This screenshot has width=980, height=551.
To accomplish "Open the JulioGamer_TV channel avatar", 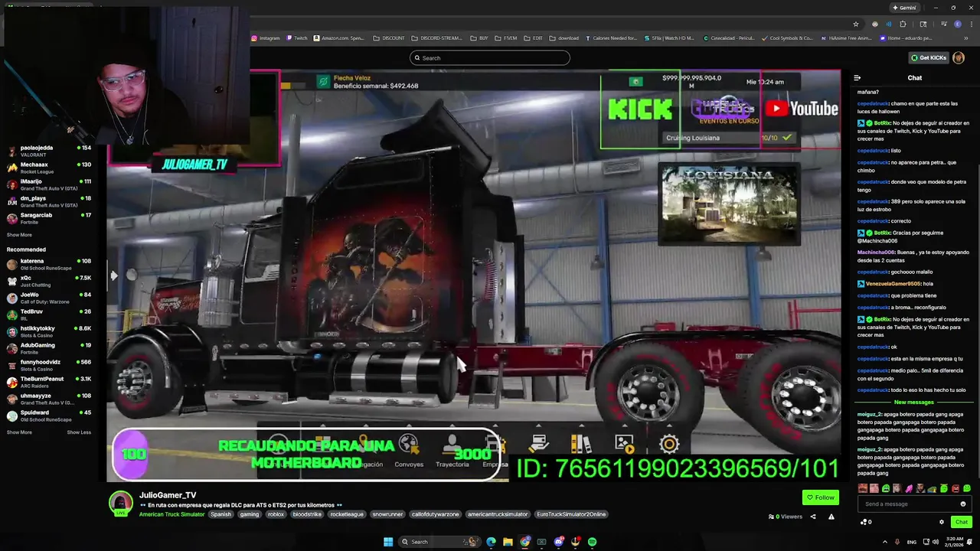I will pyautogui.click(x=120, y=503).
